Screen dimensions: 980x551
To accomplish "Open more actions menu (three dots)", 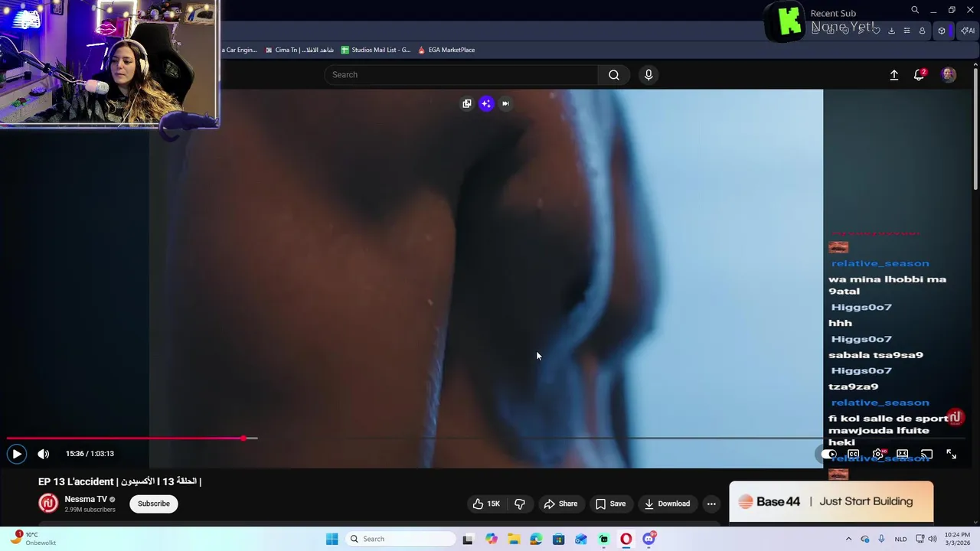I will click(x=711, y=504).
